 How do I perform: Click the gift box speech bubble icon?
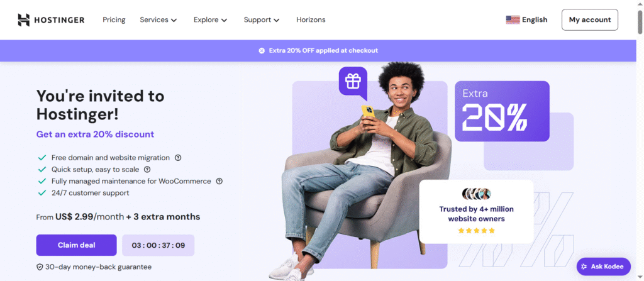click(x=353, y=81)
